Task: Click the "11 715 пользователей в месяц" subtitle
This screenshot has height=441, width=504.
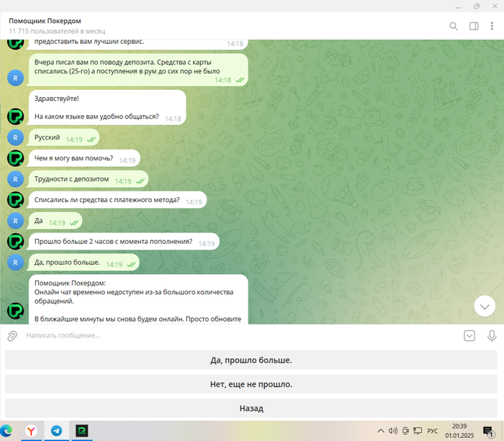Action: click(57, 31)
